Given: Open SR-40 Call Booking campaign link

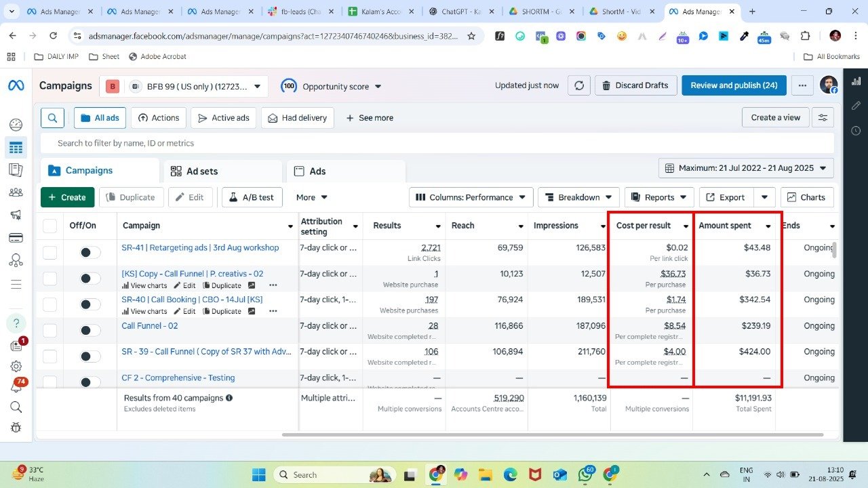Looking at the screenshot, I should tap(191, 300).
